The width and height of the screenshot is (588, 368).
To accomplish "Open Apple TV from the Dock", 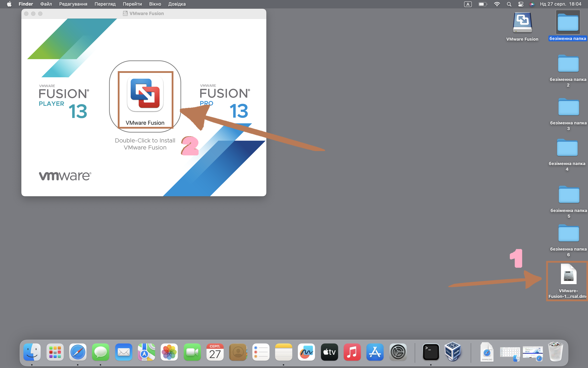I will click(329, 352).
